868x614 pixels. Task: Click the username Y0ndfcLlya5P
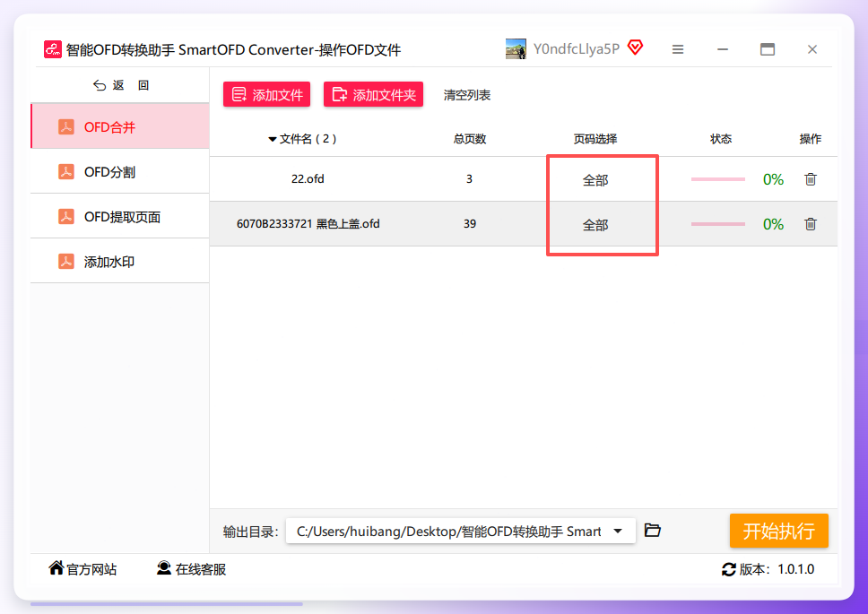577,49
